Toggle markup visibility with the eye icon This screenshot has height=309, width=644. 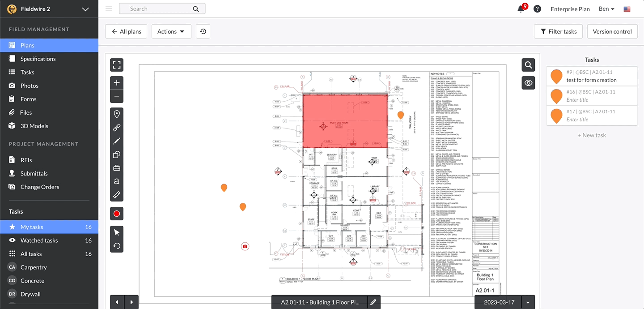pyautogui.click(x=528, y=82)
